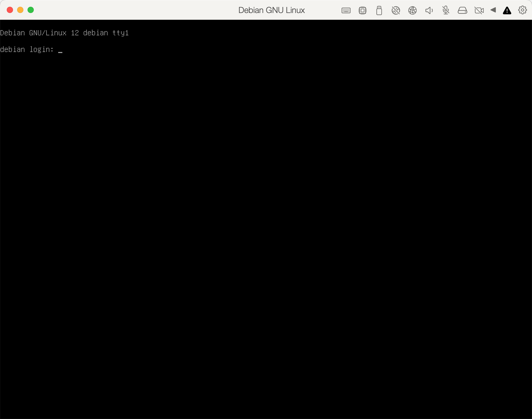The image size is (532, 419).
Task: Maximize window with green button
Action: (31, 10)
